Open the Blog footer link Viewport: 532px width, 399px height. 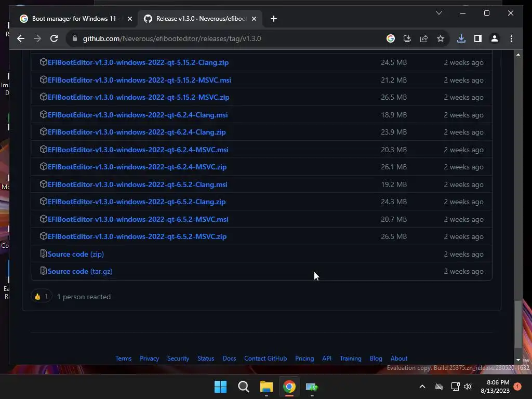376,358
